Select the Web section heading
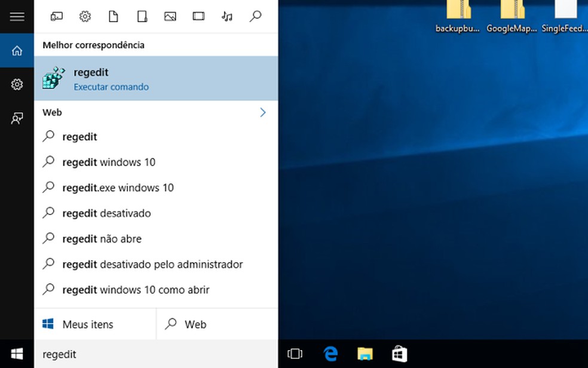 (52, 112)
